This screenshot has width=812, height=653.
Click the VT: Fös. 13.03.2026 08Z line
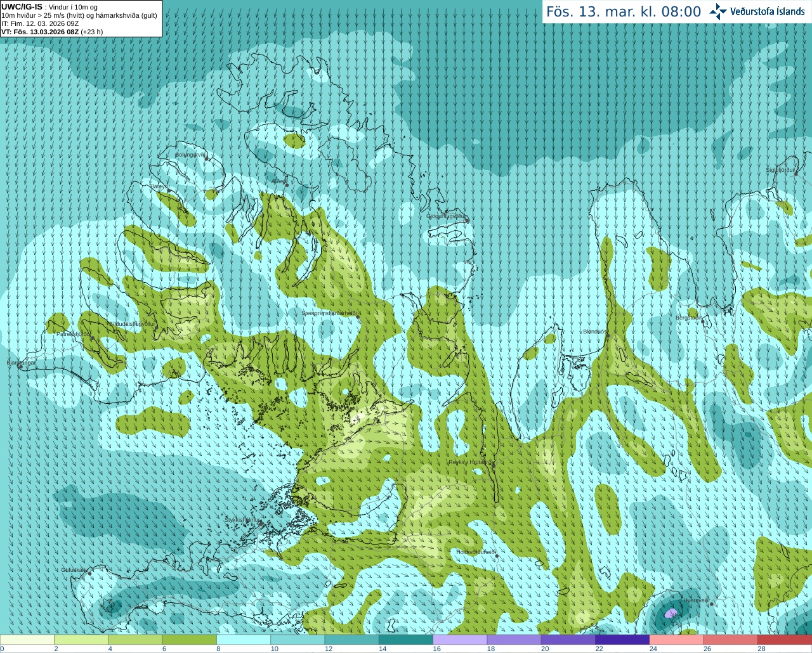52,32
